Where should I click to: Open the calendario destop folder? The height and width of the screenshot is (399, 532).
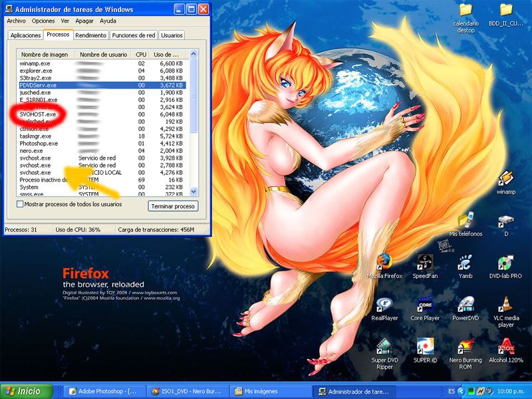[465, 18]
